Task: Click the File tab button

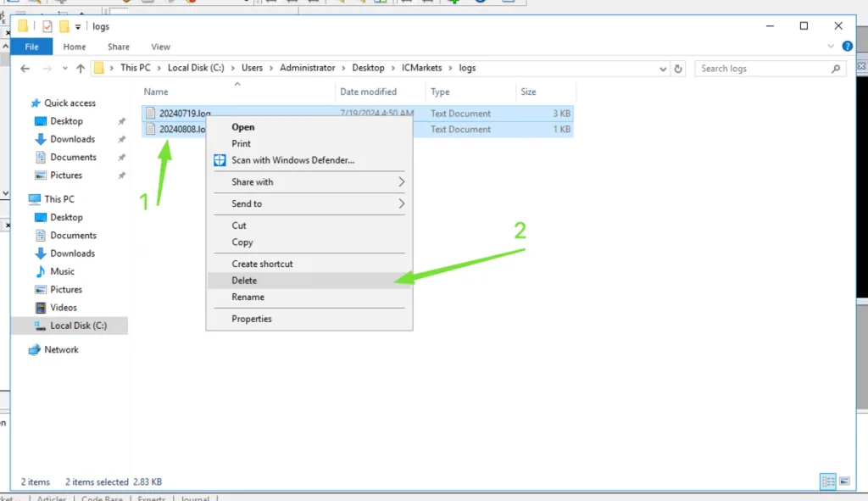Action: [31, 47]
